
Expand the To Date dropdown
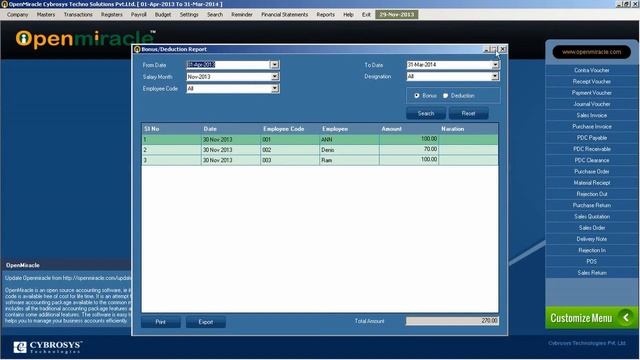(x=495, y=64)
